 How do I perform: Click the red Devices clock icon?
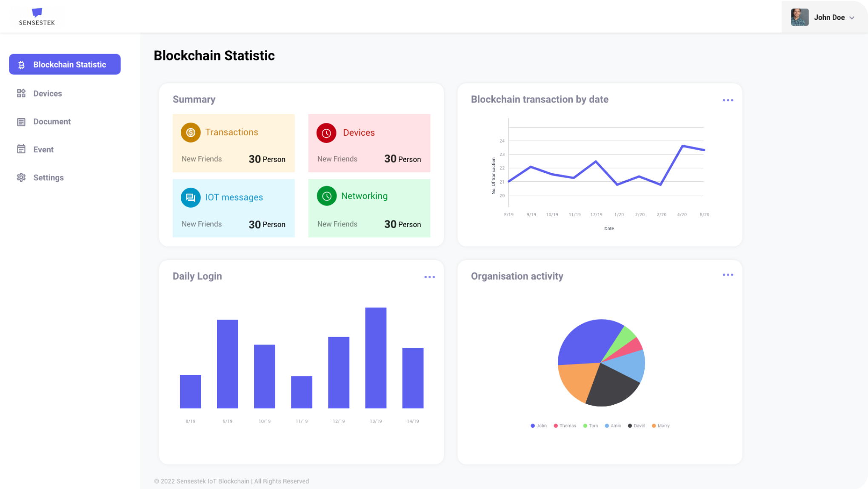pos(326,133)
